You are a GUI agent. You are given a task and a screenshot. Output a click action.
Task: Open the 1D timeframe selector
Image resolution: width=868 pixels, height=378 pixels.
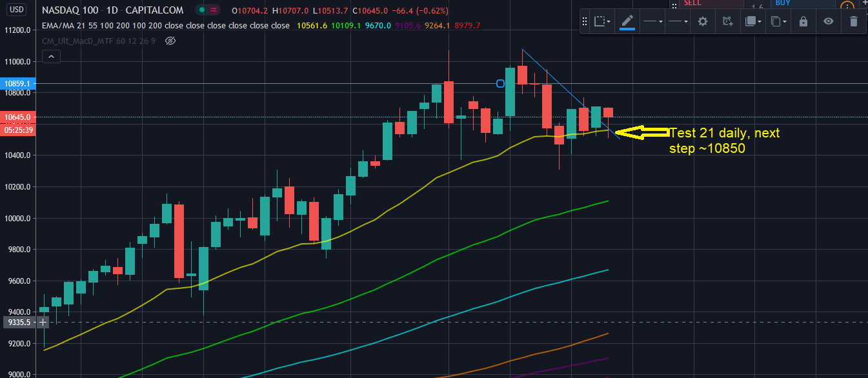coord(112,10)
